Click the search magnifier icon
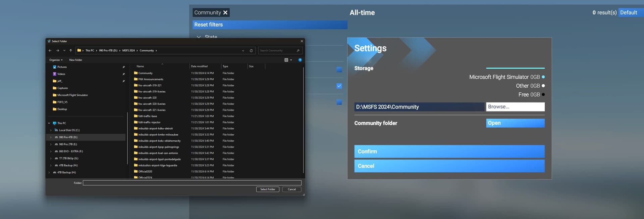644x219 pixels. 298,51
